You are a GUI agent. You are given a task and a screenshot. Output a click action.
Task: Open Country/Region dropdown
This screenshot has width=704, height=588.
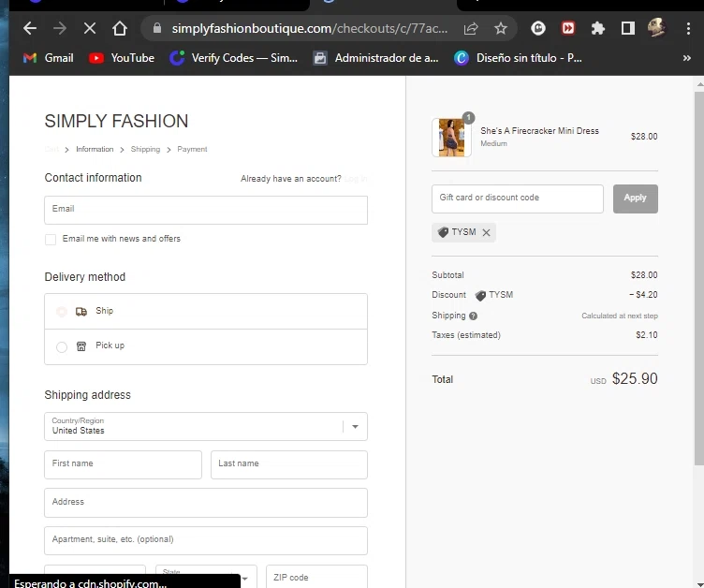click(206, 426)
